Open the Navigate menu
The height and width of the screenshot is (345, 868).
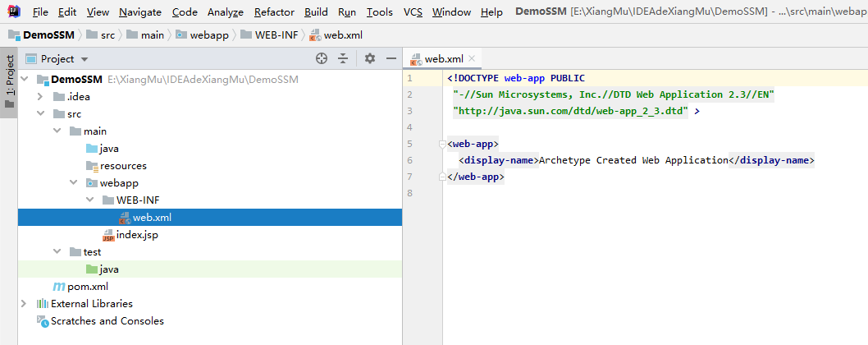click(x=140, y=11)
